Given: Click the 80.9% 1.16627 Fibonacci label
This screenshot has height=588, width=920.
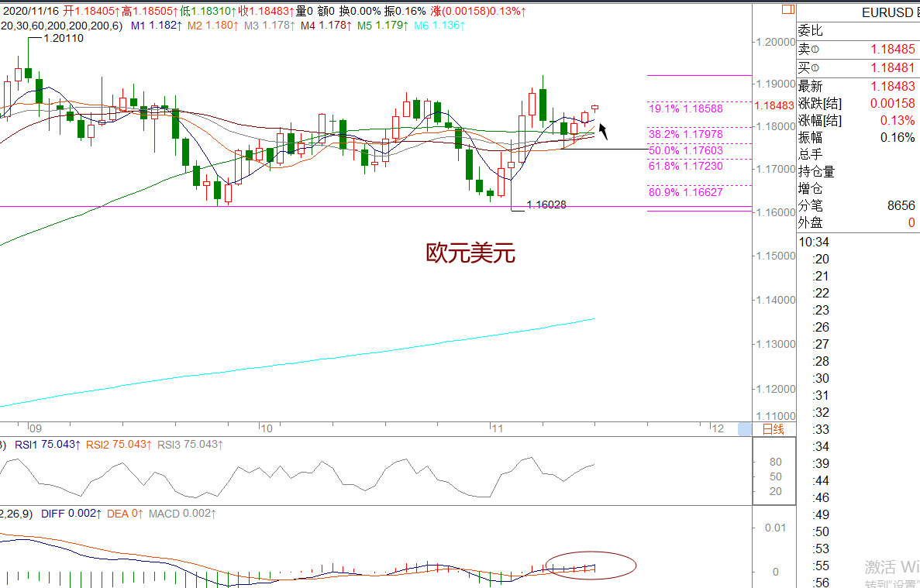Looking at the screenshot, I should coord(685,192).
